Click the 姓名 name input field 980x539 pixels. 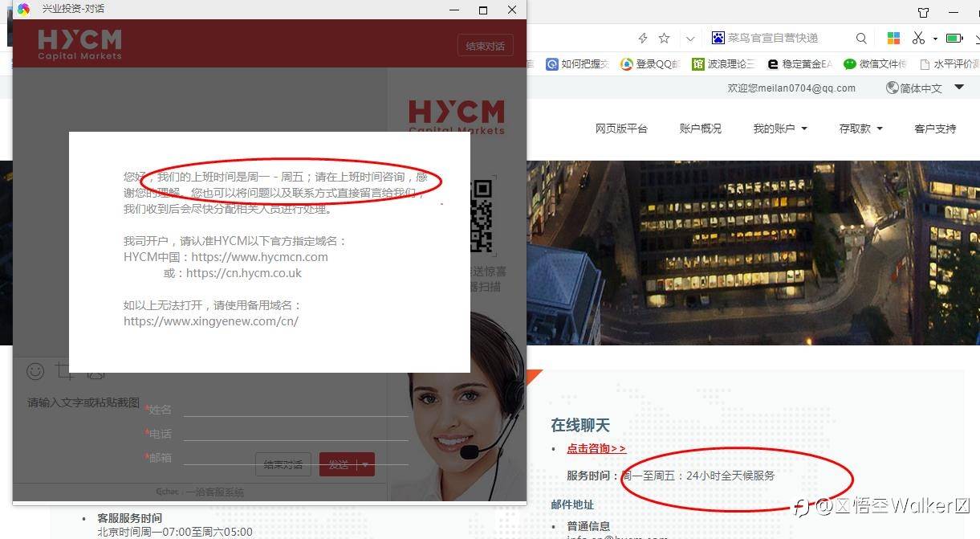[295, 410]
